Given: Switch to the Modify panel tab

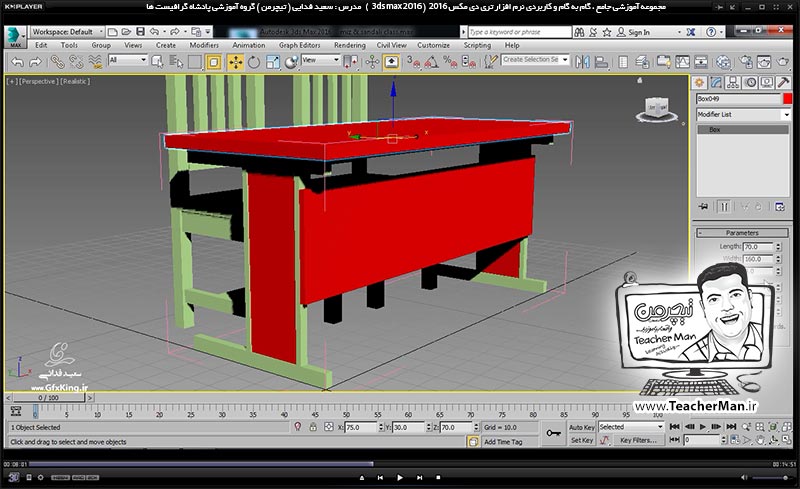Looking at the screenshot, I should tap(716, 82).
